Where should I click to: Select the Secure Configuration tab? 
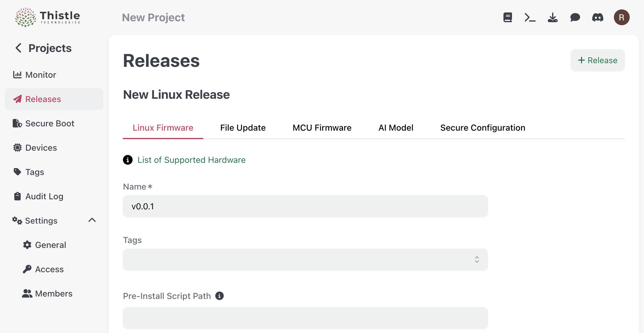click(482, 128)
